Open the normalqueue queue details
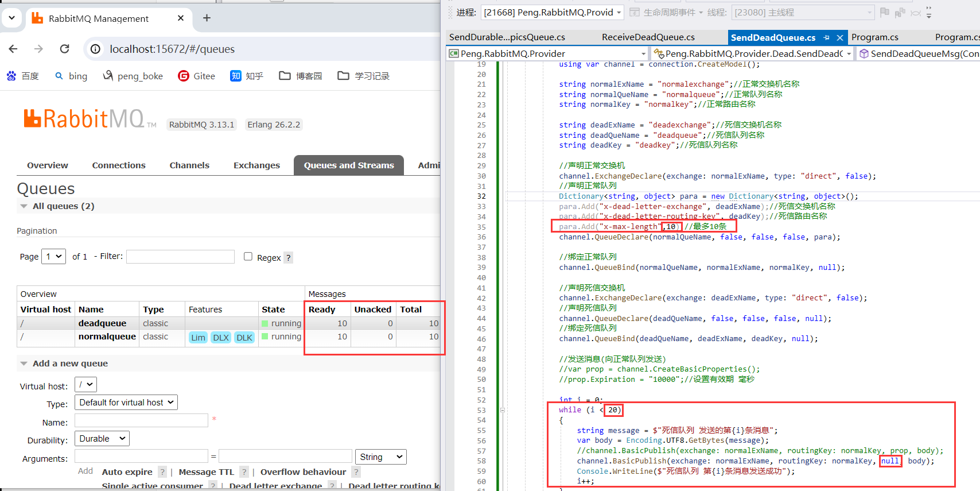Image resolution: width=980 pixels, height=491 pixels. pos(107,337)
